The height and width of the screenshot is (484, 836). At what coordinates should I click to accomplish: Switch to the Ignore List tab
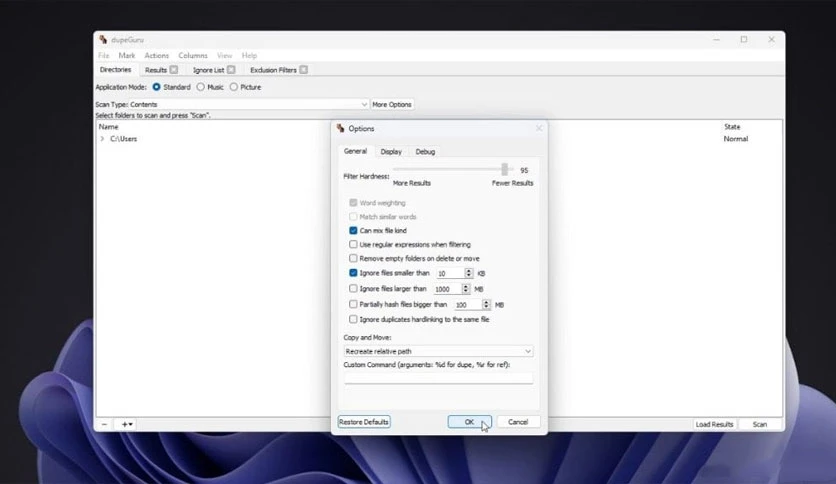[x=208, y=70]
